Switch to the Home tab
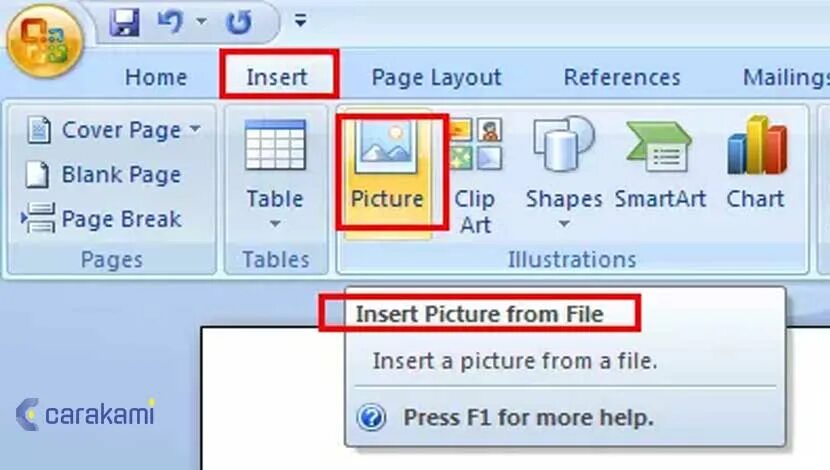This screenshot has height=470, width=830. [x=156, y=77]
